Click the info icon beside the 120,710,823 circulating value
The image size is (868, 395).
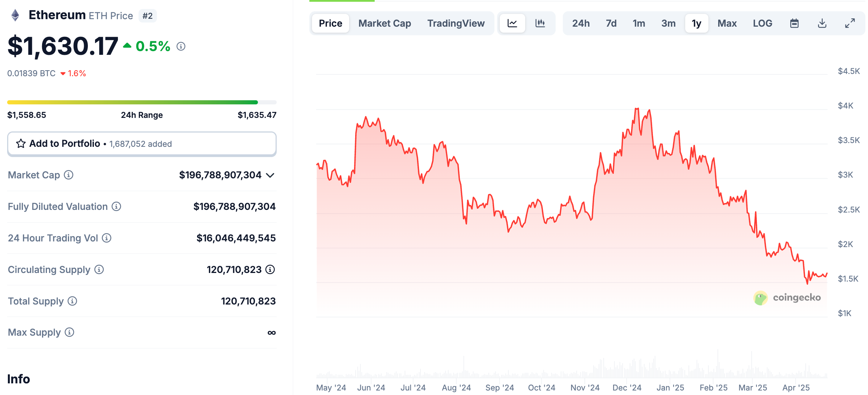(270, 270)
